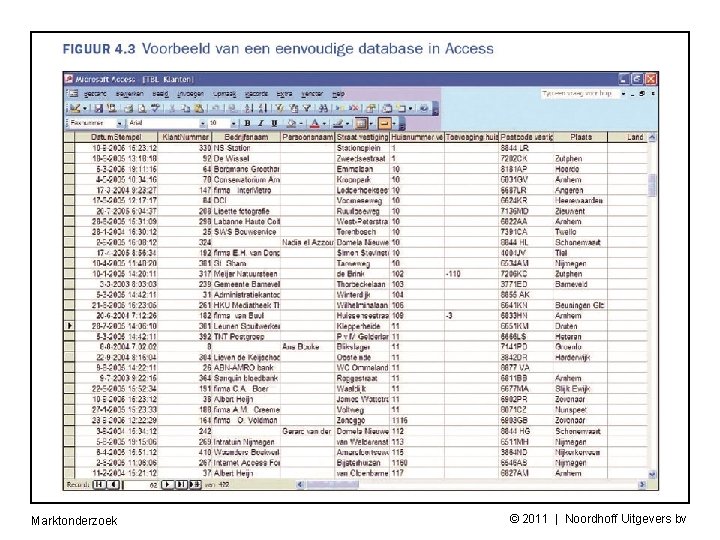Click the Line Color pen swatch

tap(338, 123)
